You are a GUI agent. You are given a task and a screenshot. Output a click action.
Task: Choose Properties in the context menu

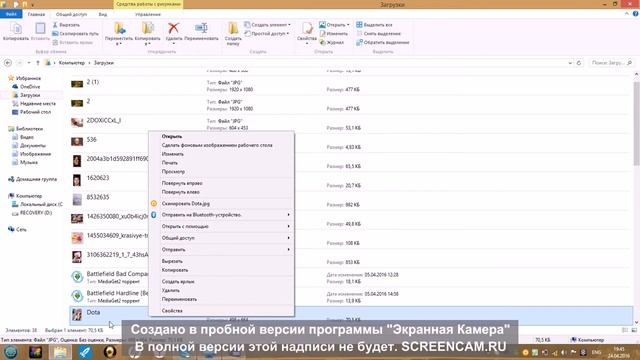[x=221, y=311]
